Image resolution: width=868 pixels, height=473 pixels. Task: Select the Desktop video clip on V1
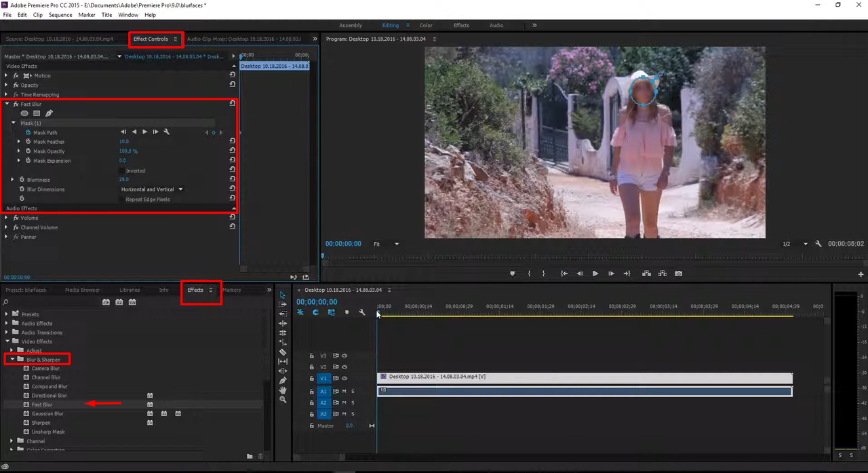click(x=585, y=378)
